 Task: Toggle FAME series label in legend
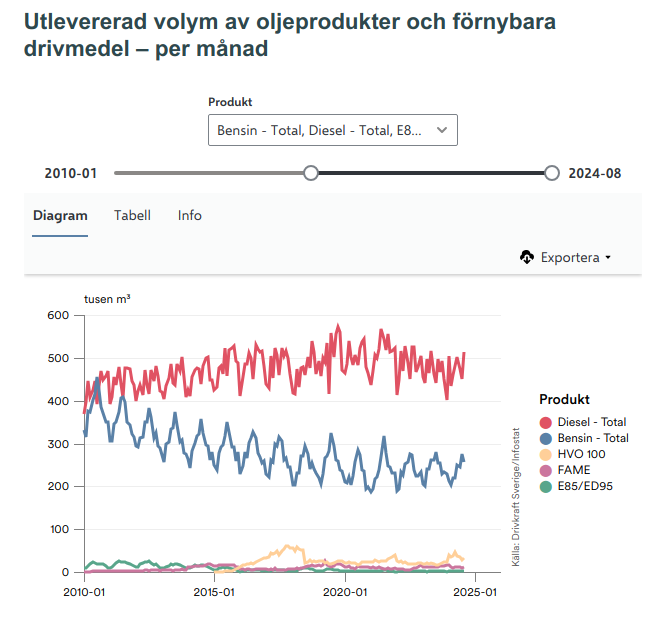(x=574, y=471)
